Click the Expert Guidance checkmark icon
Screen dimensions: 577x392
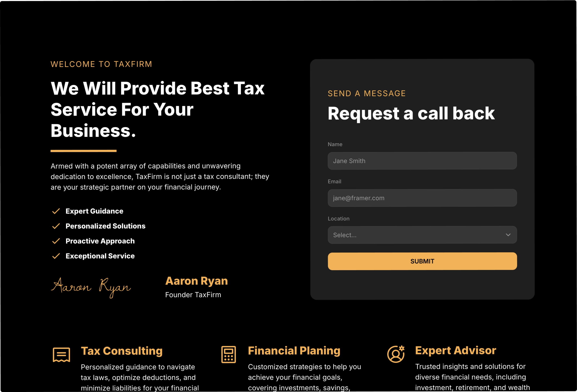coord(56,211)
